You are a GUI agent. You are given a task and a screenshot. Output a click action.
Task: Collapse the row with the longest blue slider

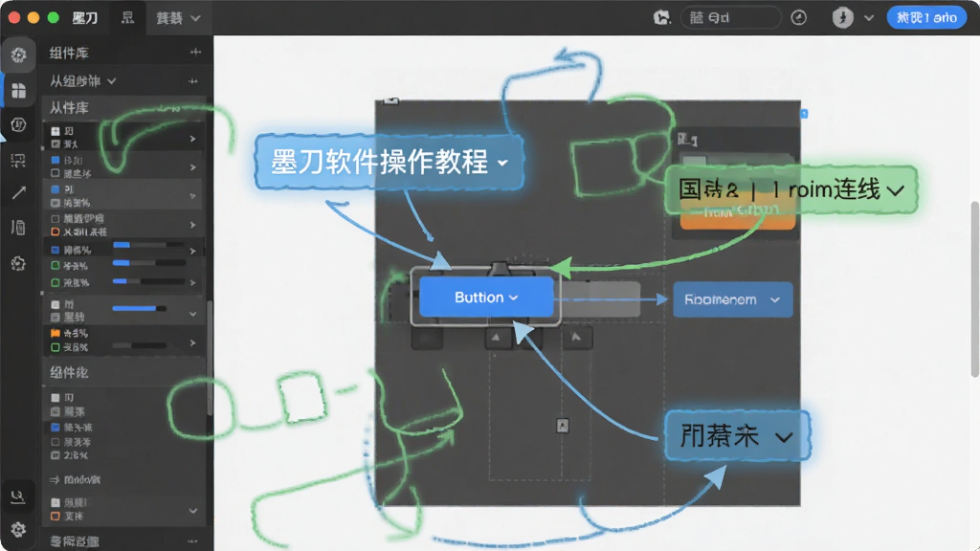click(x=192, y=314)
